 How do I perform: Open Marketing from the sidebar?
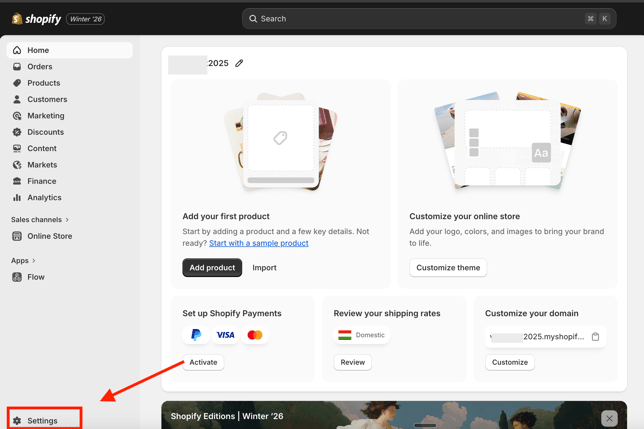pyautogui.click(x=45, y=116)
